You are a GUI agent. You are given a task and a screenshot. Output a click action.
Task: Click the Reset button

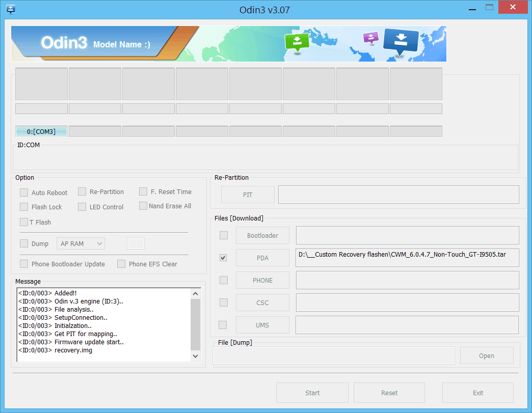pos(389,393)
